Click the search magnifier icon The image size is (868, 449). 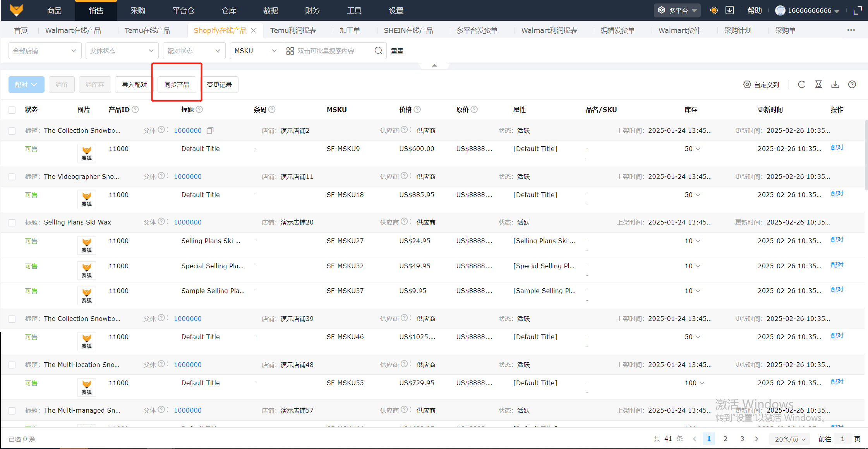(378, 51)
